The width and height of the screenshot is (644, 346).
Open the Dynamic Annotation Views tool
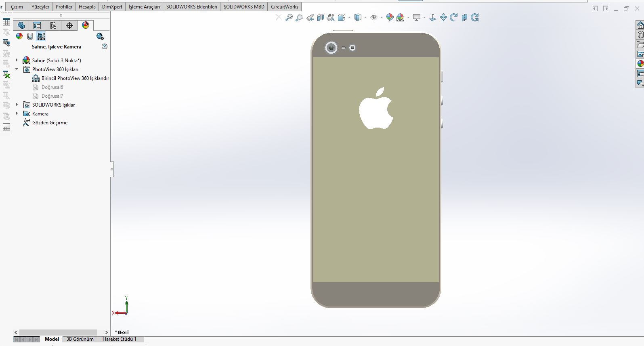(331, 17)
